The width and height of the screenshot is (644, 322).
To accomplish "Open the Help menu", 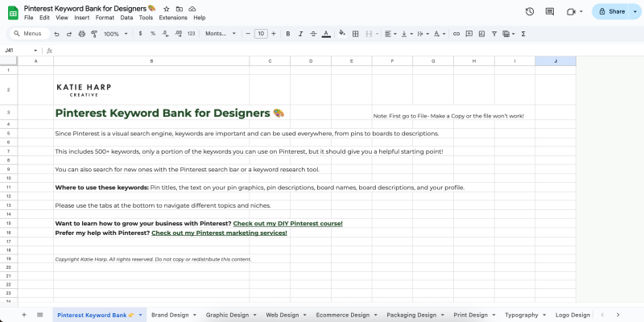I will 199,18.
